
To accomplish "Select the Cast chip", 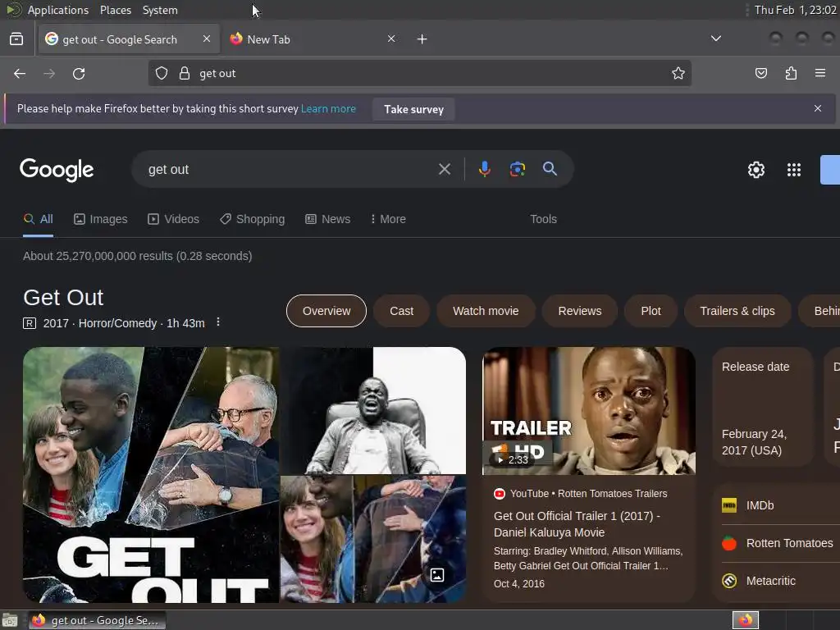I will (x=401, y=311).
